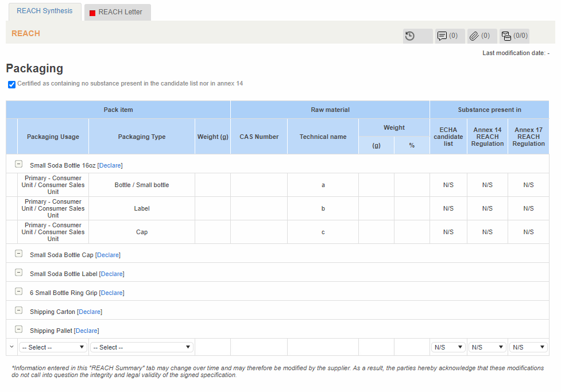Open the Packaging Usage Select dropdown
The width and height of the screenshot is (561, 392).
click(53, 347)
